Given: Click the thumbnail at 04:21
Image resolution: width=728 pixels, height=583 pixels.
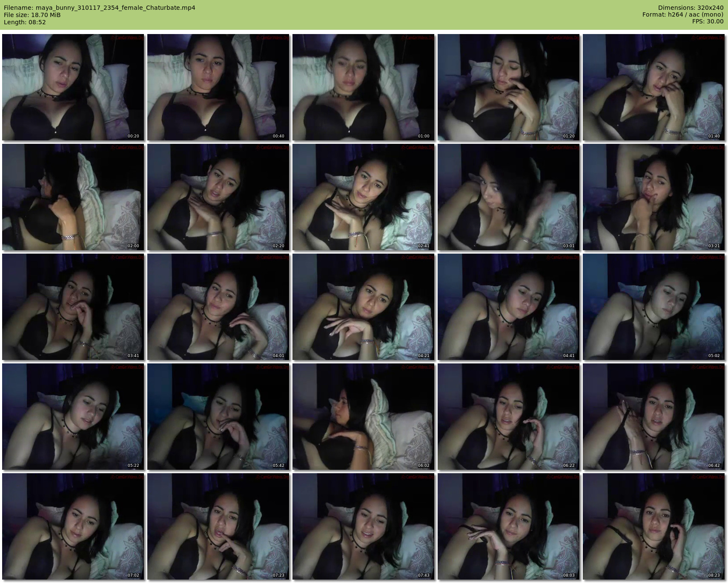Looking at the screenshot, I should [x=364, y=307].
